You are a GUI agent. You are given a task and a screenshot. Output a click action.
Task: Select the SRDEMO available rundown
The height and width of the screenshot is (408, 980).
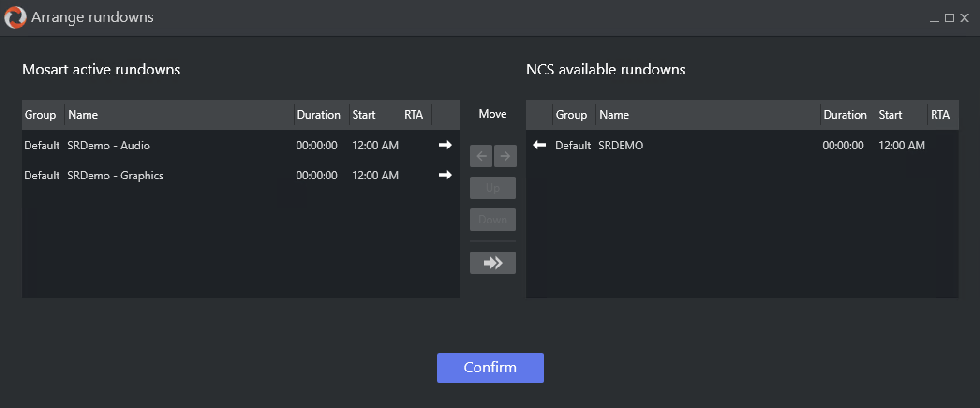pos(621,146)
